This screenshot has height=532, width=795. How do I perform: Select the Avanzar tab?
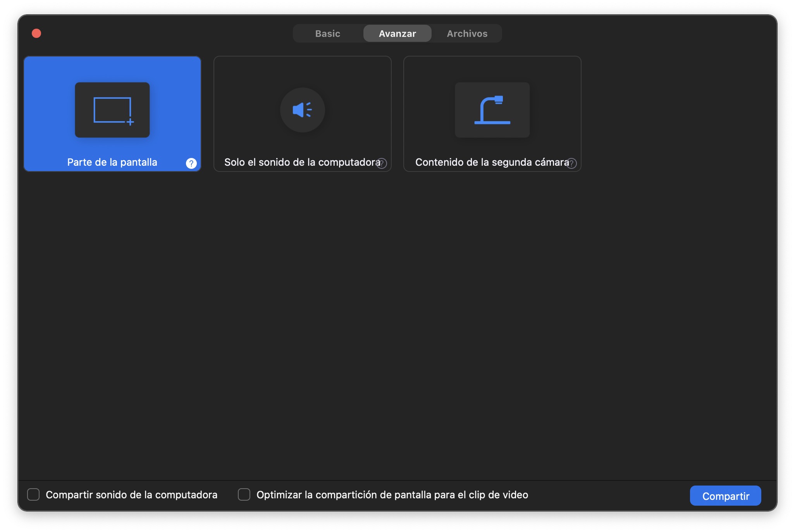coord(397,34)
